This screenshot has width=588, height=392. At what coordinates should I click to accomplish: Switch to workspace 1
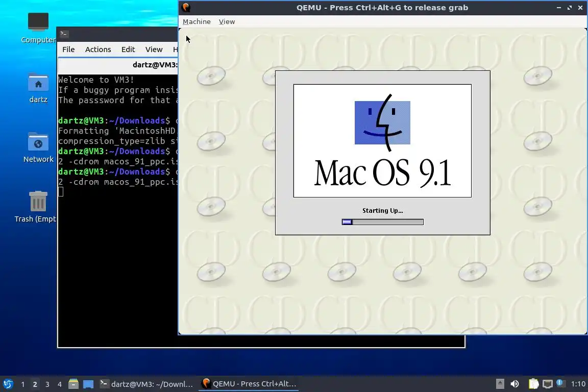pos(23,384)
